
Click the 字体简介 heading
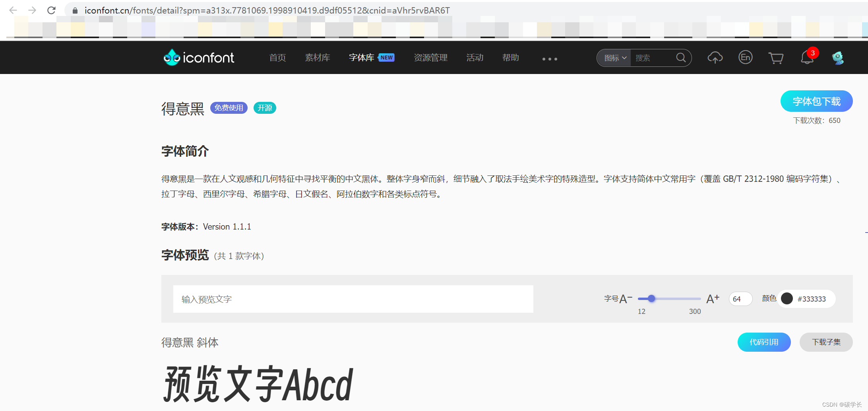[x=185, y=151]
